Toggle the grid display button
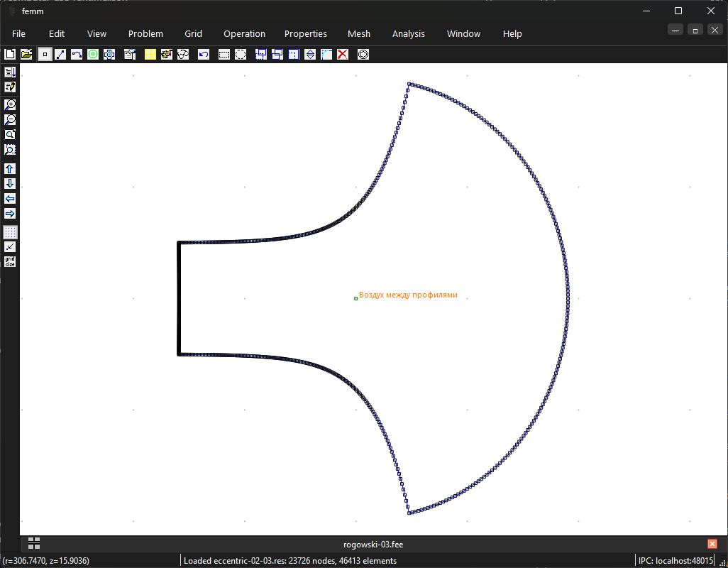728x568 pixels. 10,231
